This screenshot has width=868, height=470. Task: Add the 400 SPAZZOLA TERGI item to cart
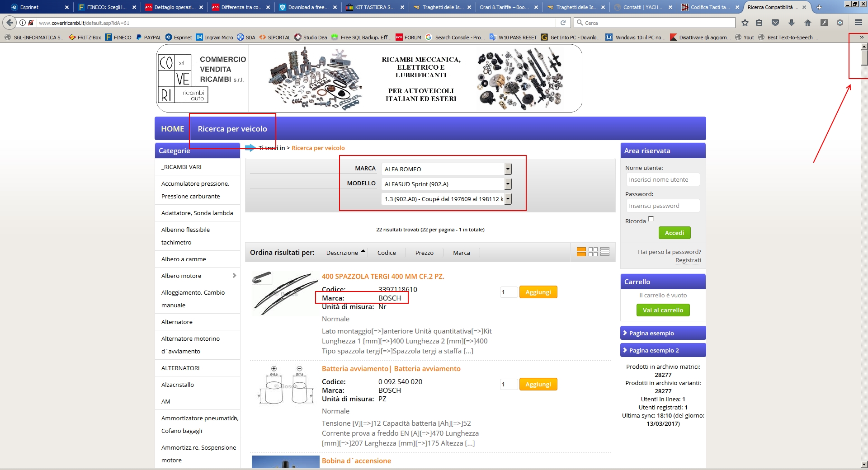[538, 292]
